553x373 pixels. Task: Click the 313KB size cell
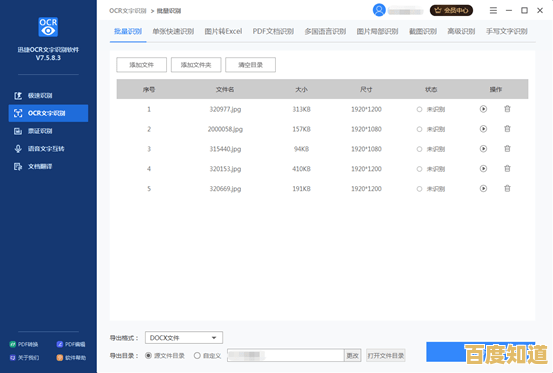[301, 109]
